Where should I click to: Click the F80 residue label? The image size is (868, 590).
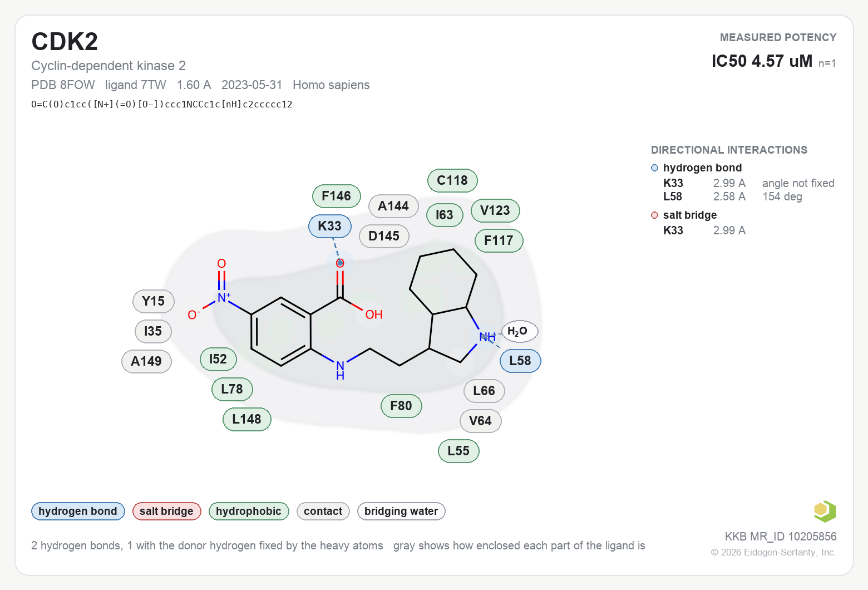click(401, 406)
